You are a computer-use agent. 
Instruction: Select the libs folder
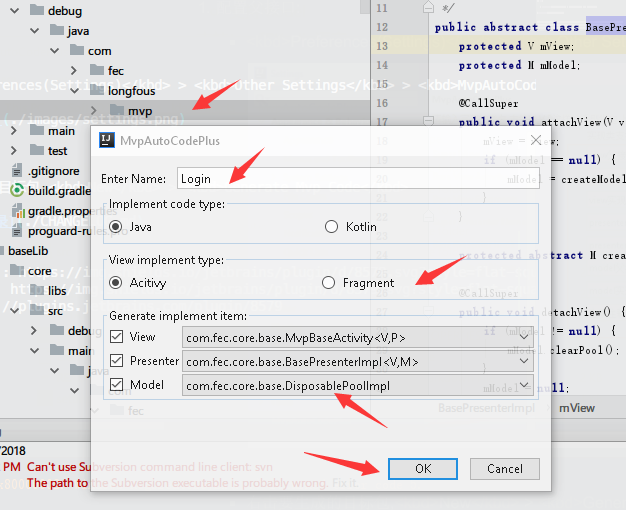[57, 291]
